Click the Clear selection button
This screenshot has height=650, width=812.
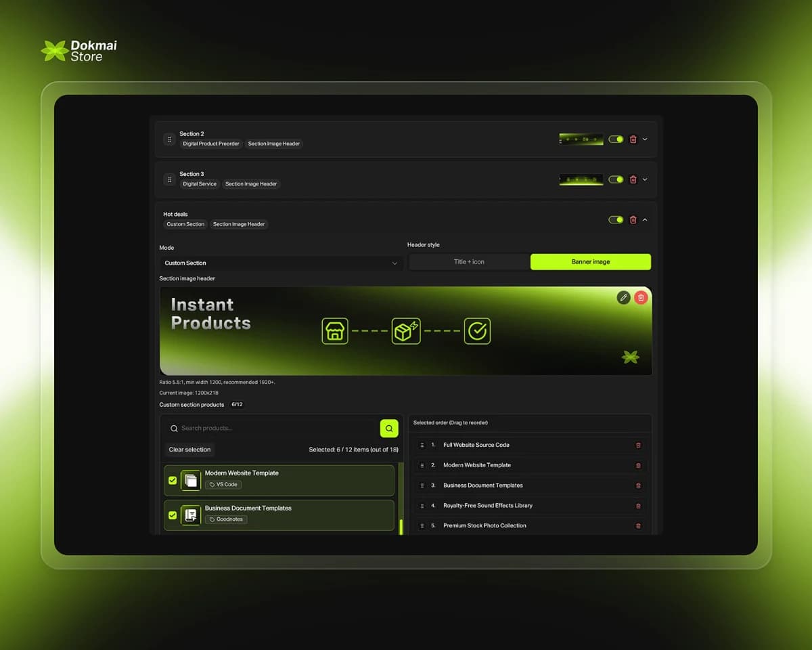(x=189, y=449)
